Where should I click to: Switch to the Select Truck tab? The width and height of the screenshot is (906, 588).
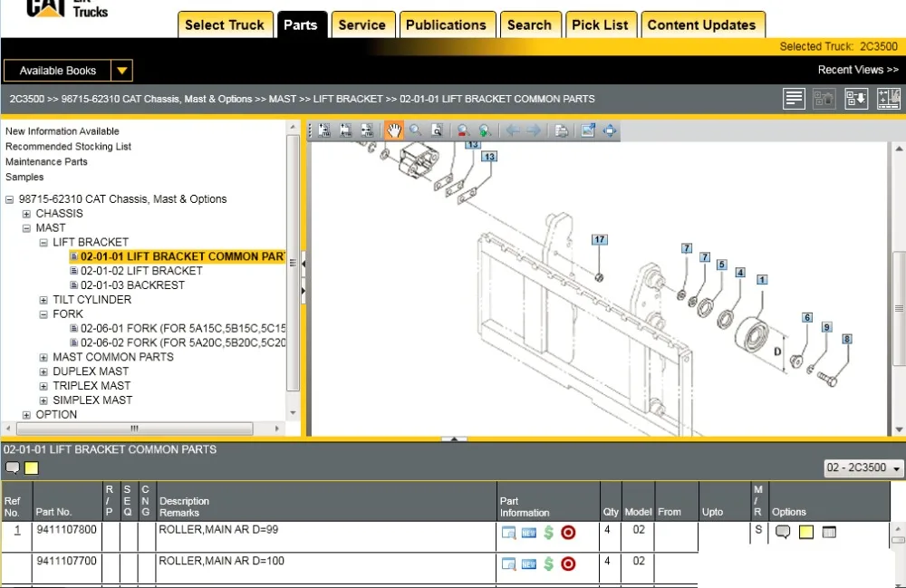point(226,24)
